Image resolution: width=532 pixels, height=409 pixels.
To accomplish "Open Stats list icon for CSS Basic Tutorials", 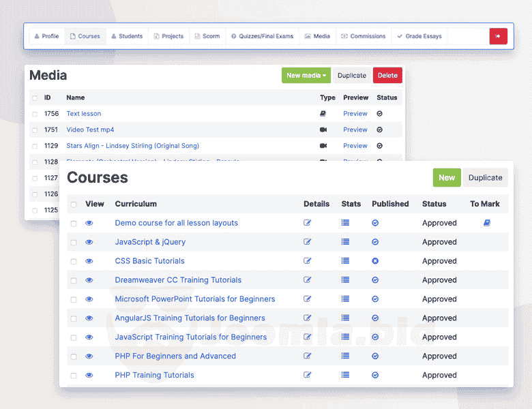I will click(345, 261).
